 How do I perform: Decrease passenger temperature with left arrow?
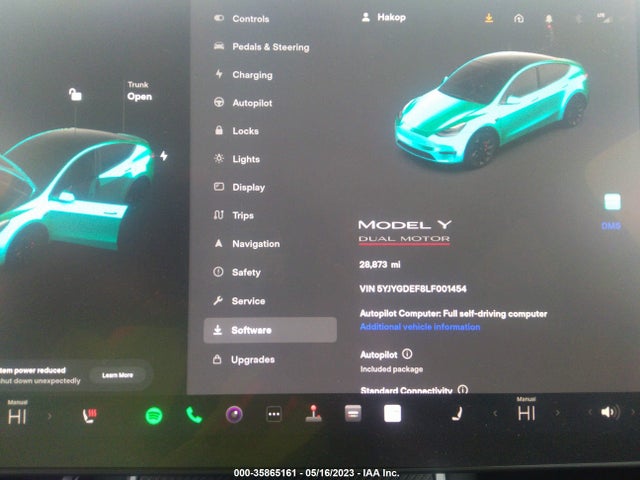tap(495, 413)
